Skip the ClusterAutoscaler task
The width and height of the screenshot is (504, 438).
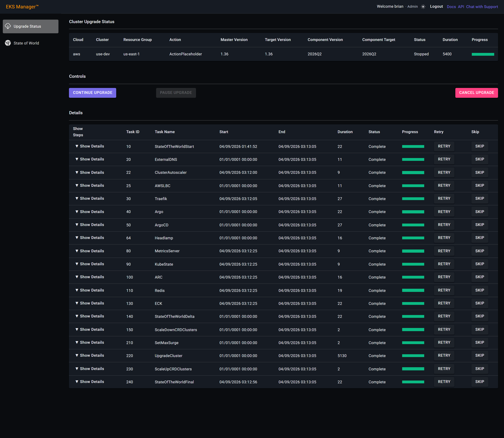coord(479,172)
